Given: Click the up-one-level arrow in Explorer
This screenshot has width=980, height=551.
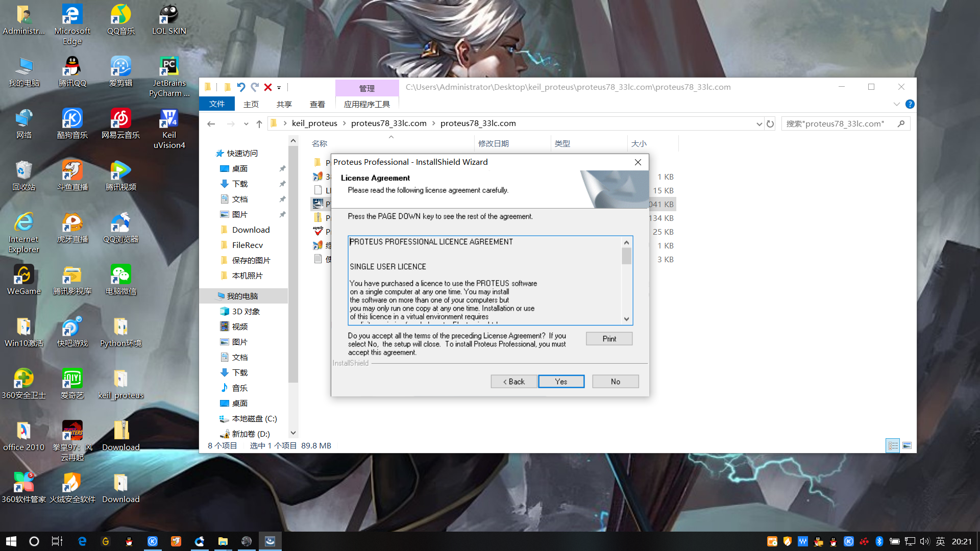Looking at the screenshot, I should coord(259,123).
